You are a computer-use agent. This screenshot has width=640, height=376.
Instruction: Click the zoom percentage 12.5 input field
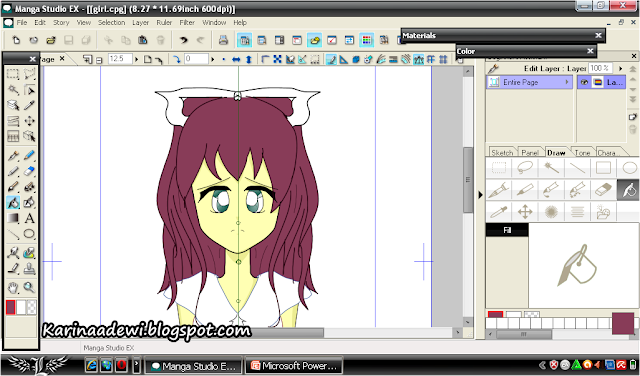[x=120, y=59]
